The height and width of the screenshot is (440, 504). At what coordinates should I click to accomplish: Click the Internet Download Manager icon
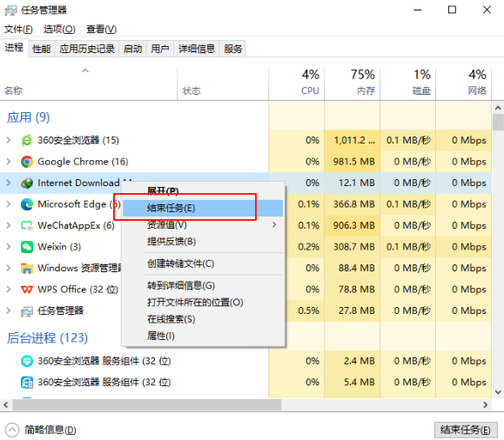coord(27,183)
